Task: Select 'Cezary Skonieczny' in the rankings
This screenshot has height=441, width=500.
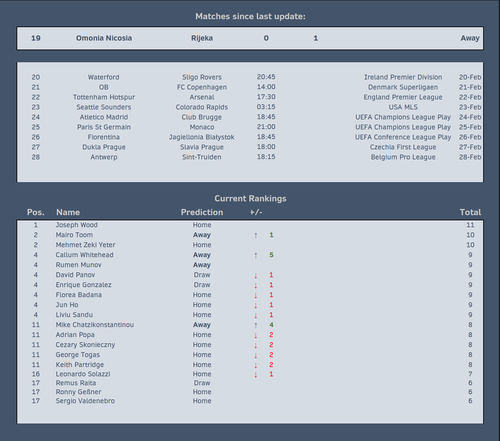Action: point(85,345)
